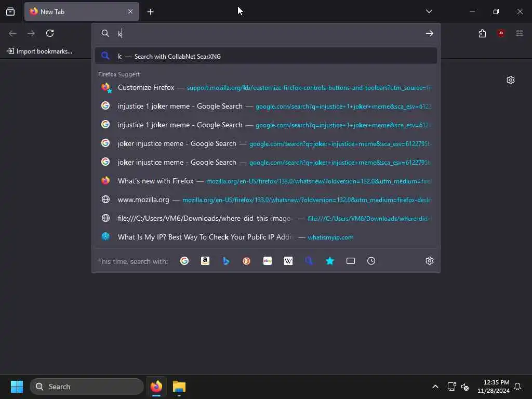The width and height of the screenshot is (532, 399).
Task: Search history using the clock icon
Action: coord(371,261)
